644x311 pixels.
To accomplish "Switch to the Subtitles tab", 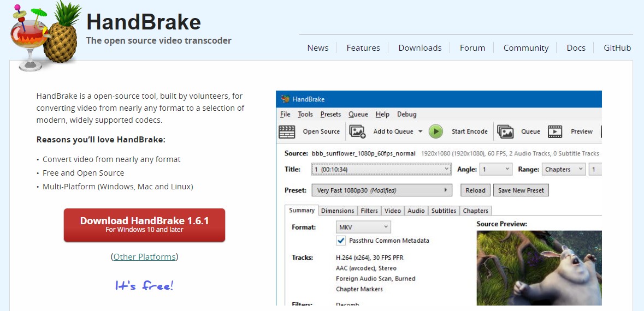I will [444, 211].
